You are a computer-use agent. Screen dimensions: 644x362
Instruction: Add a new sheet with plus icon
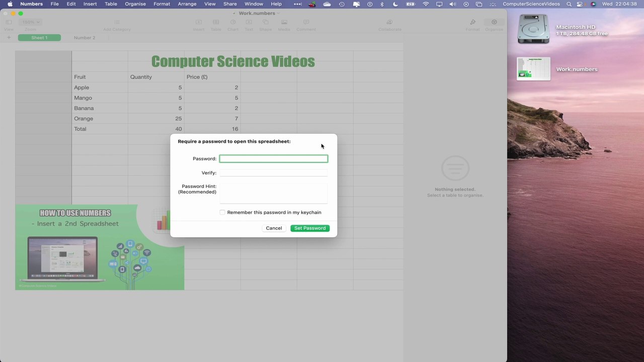(9, 38)
